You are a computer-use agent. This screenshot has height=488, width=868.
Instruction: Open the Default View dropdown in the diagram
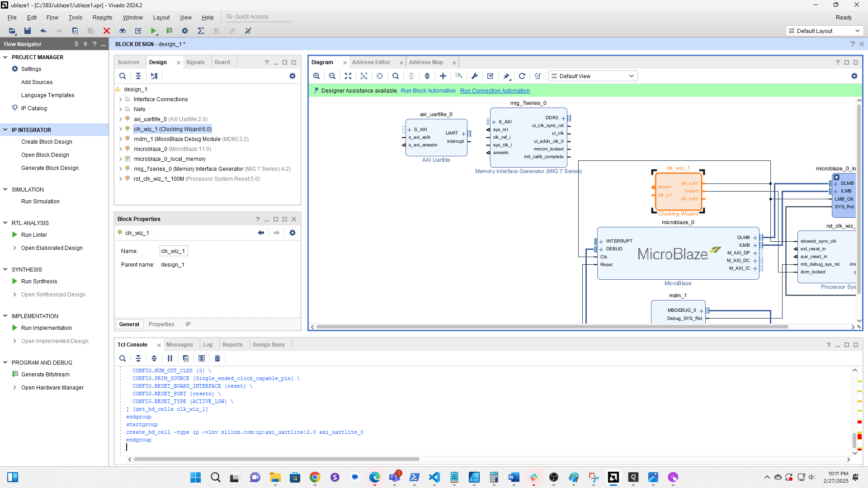click(592, 76)
